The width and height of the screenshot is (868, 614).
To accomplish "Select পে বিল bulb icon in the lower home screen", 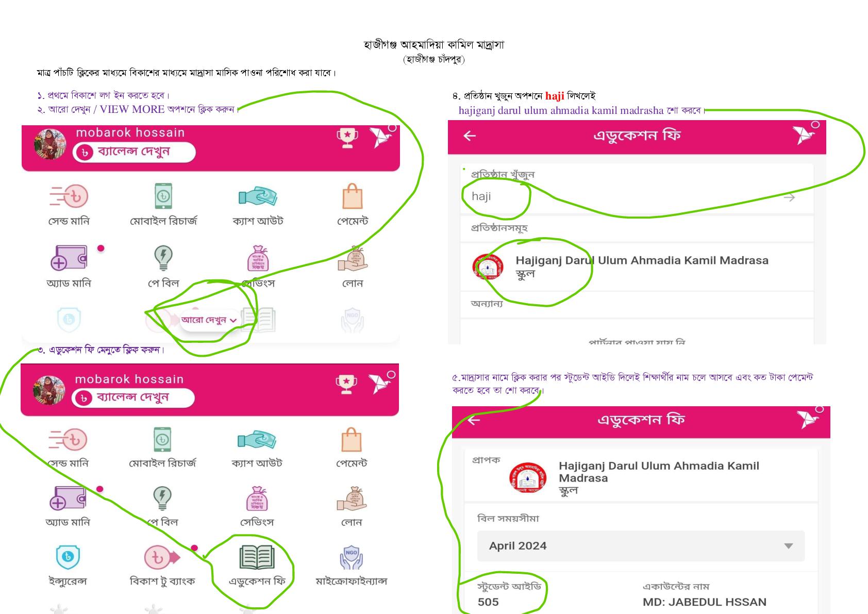I will [162, 499].
